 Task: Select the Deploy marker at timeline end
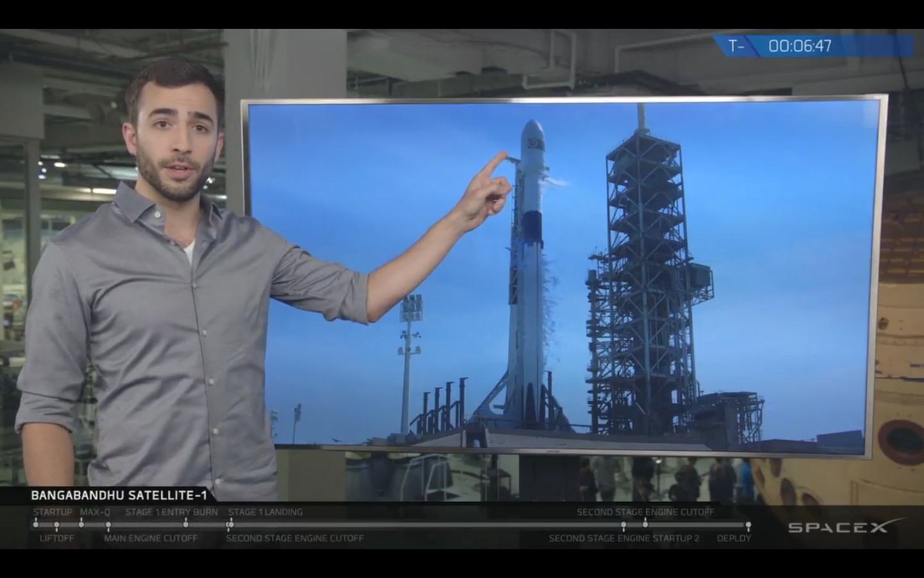pos(748,525)
